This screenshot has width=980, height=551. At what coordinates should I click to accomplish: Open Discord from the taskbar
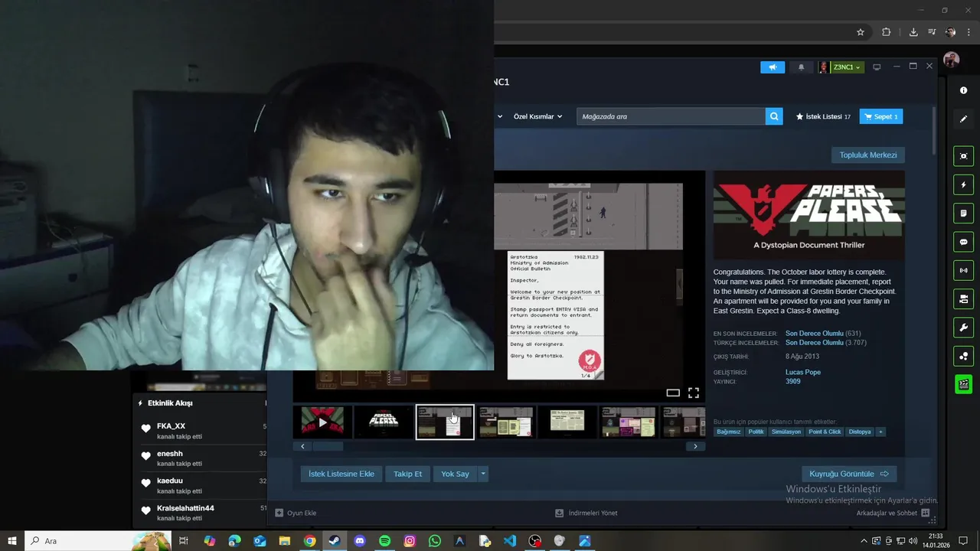(360, 541)
